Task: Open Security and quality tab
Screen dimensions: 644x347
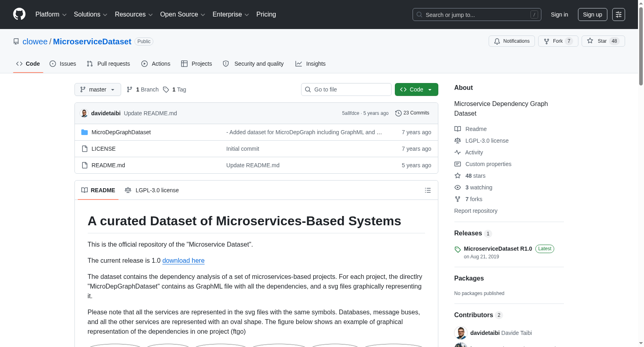Action: (253, 64)
